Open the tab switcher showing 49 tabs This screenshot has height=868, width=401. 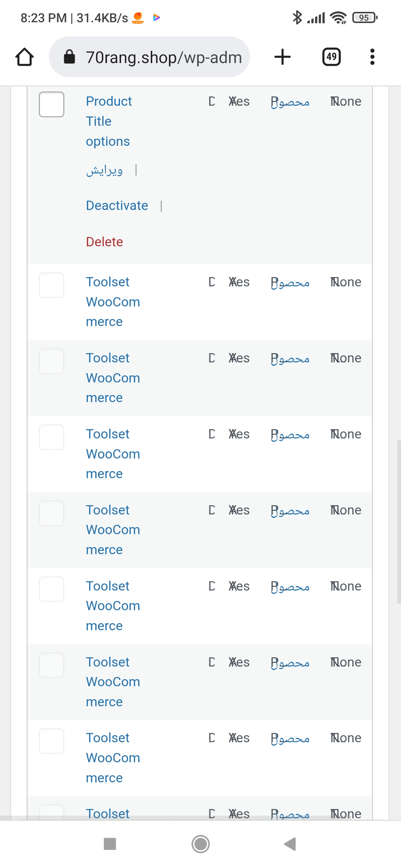click(x=331, y=57)
